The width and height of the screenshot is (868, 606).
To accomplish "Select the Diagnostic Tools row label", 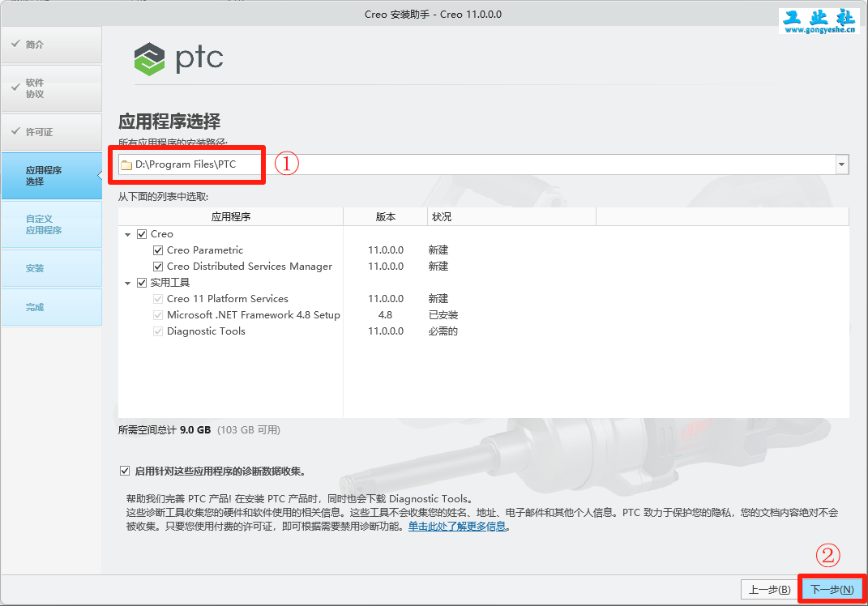I will 206,331.
